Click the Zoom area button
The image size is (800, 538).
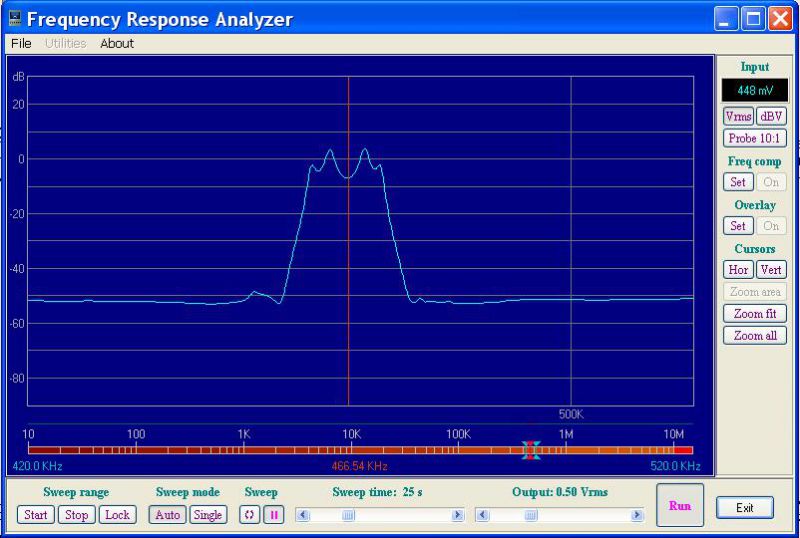click(755, 292)
